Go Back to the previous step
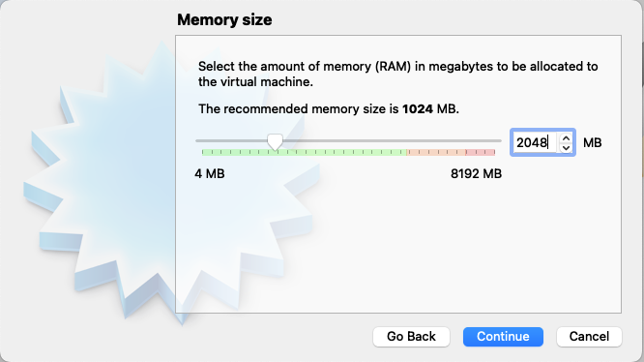This screenshot has height=362, width=644. [411, 337]
